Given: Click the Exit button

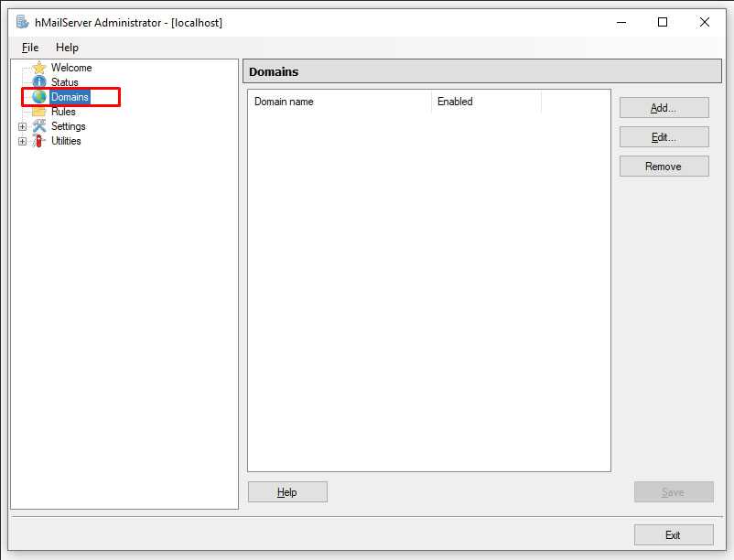Looking at the screenshot, I should click(673, 535).
